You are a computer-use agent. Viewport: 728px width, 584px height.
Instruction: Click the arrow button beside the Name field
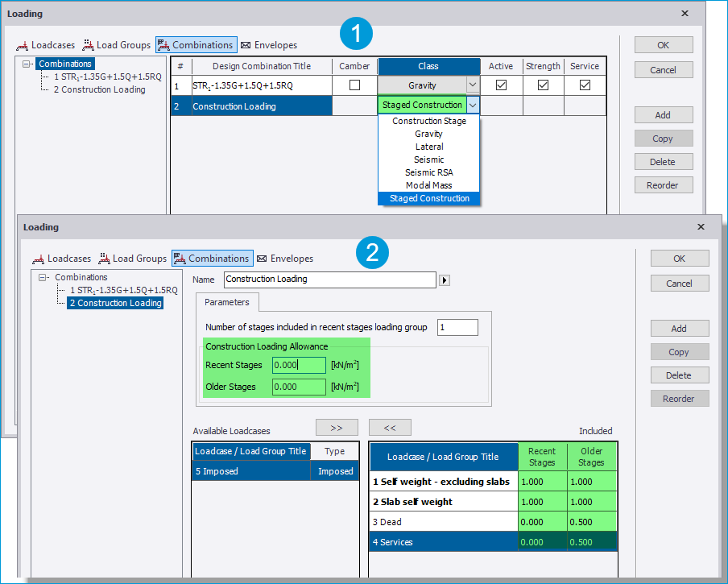click(443, 280)
